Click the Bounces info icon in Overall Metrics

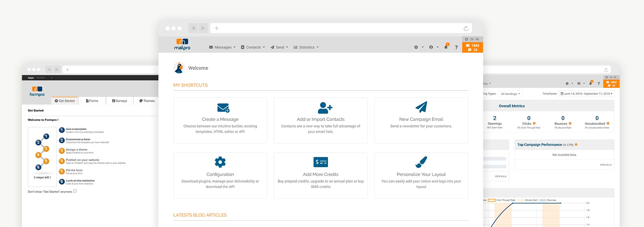pyautogui.click(x=570, y=123)
